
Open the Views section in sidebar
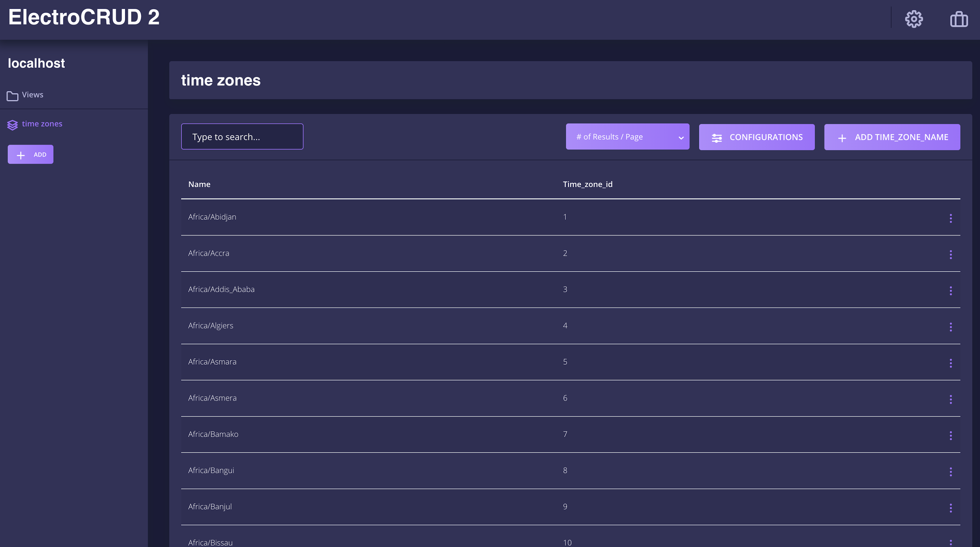pyautogui.click(x=32, y=95)
